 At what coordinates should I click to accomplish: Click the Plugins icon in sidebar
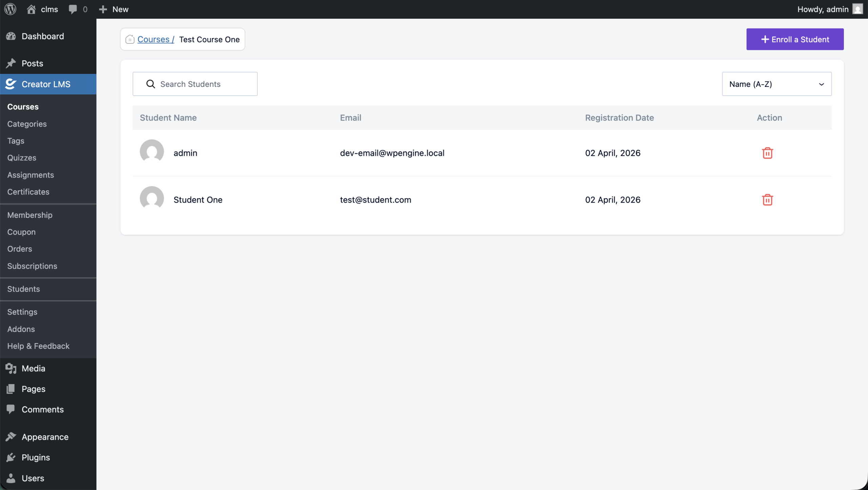point(11,457)
